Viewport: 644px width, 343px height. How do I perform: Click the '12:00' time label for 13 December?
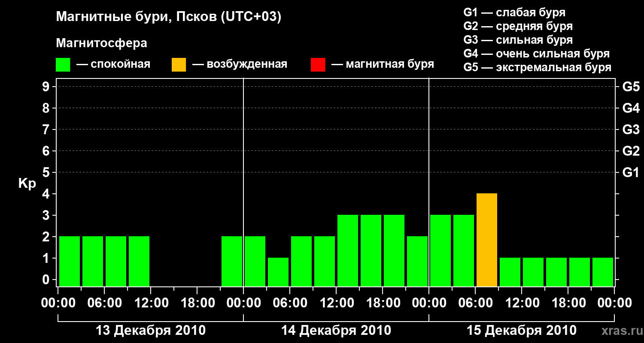pyautogui.click(x=151, y=303)
